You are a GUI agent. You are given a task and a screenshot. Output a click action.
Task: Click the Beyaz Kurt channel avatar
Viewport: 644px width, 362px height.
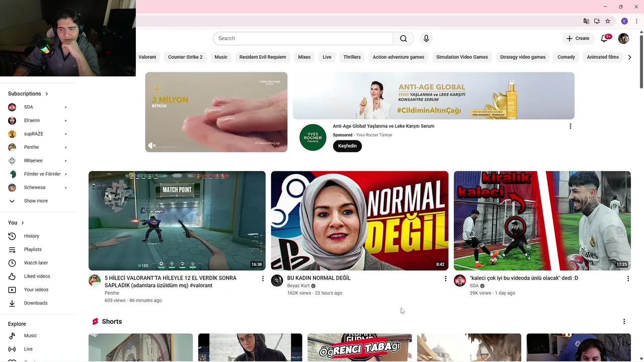tap(277, 281)
